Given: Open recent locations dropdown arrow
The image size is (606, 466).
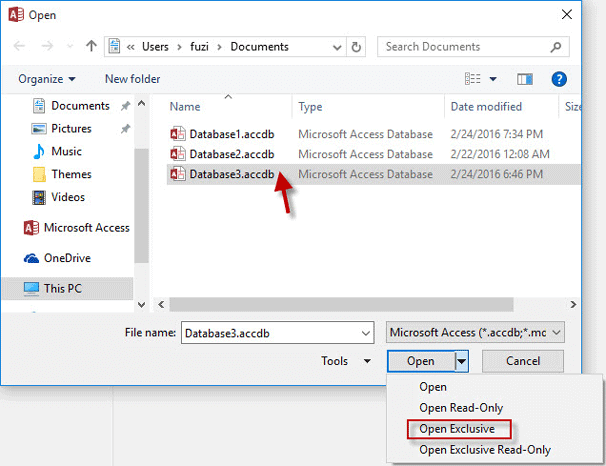Looking at the screenshot, I should click(x=70, y=47).
